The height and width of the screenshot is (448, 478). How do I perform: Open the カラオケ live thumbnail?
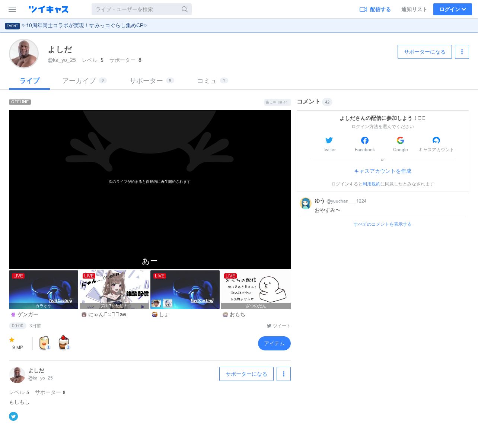pos(44,290)
